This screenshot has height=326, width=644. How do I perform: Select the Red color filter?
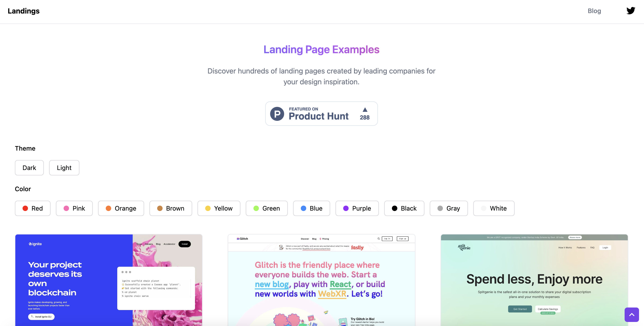33,208
